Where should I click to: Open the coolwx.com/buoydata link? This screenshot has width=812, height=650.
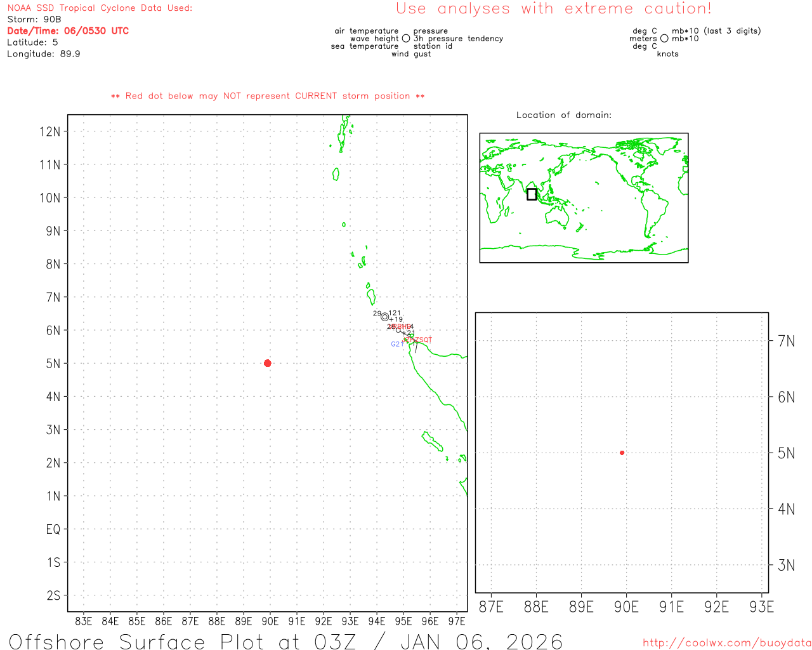726,643
